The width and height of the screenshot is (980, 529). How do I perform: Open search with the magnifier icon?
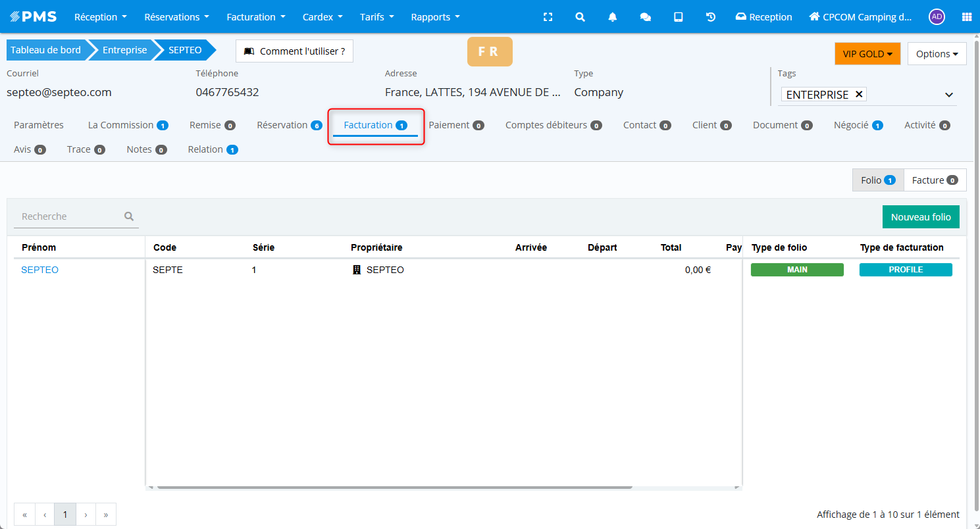coord(580,17)
